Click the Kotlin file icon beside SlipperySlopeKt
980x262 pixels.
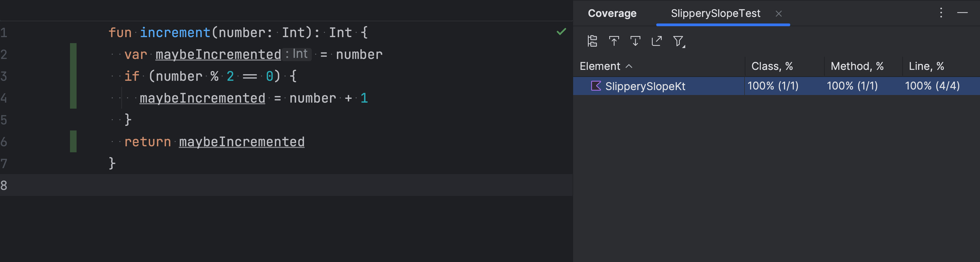(x=597, y=86)
